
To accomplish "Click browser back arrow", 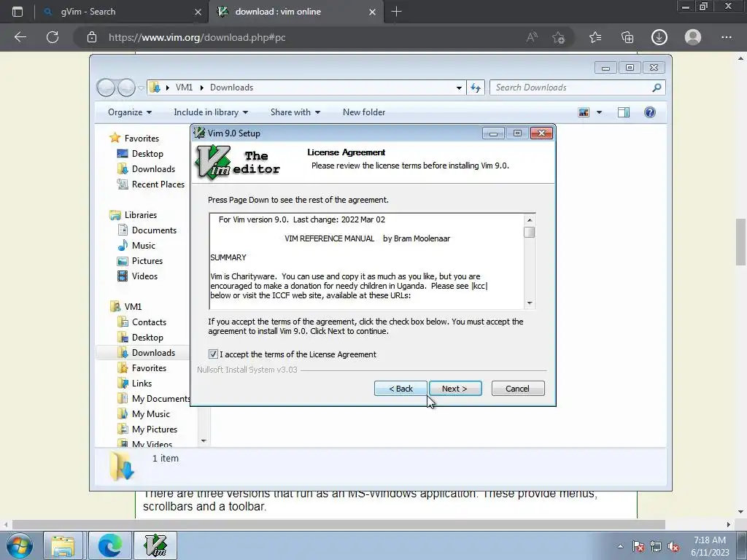I will (20, 37).
